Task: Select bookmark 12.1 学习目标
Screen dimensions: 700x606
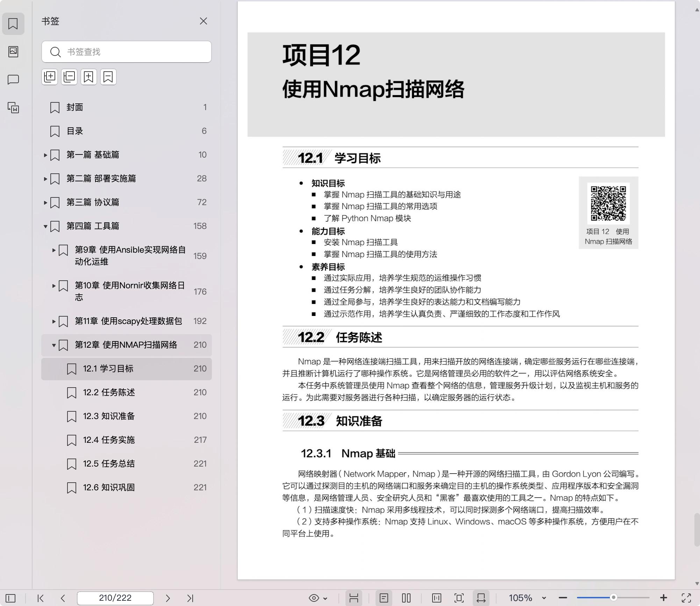Action: tap(127, 369)
